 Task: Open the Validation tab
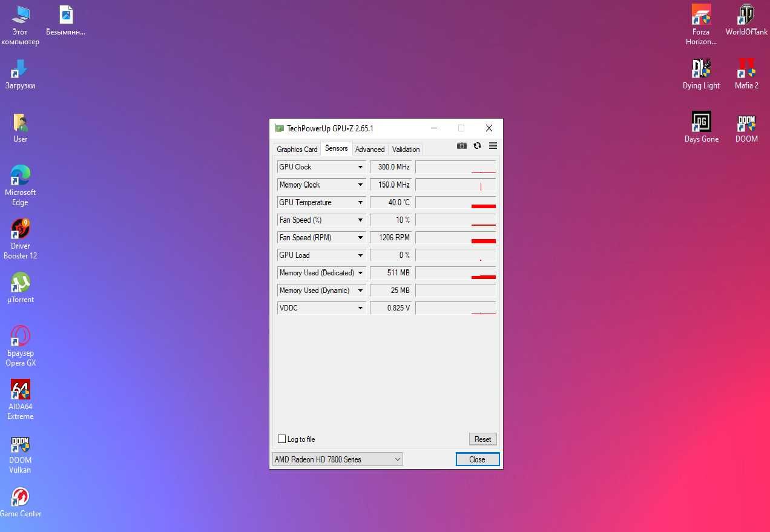pos(406,149)
